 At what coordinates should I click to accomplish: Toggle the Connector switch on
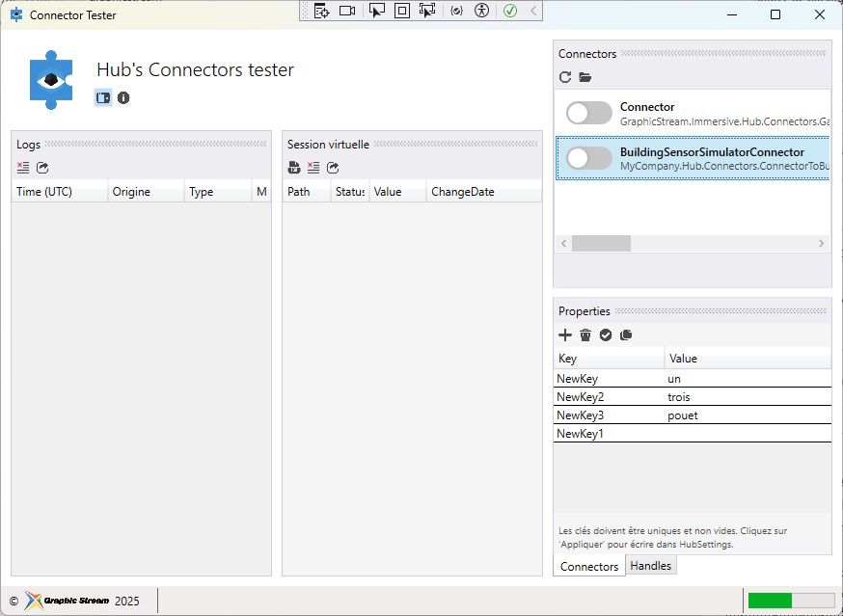click(x=589, y=113)
